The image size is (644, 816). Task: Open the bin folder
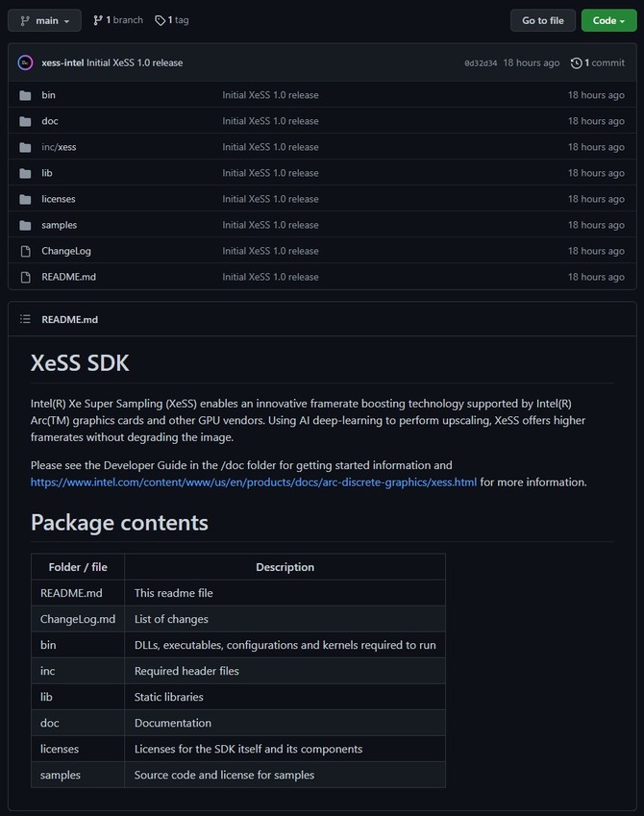coord(48,95)
